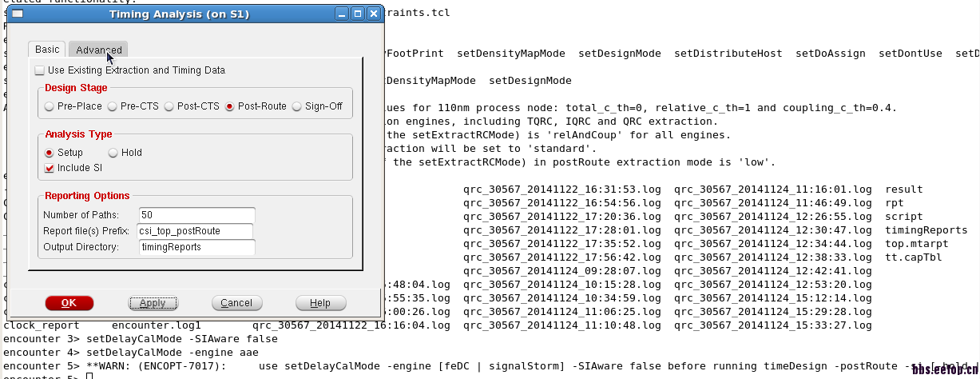Maximize the Timing Analysis dialog

point(357,14)
